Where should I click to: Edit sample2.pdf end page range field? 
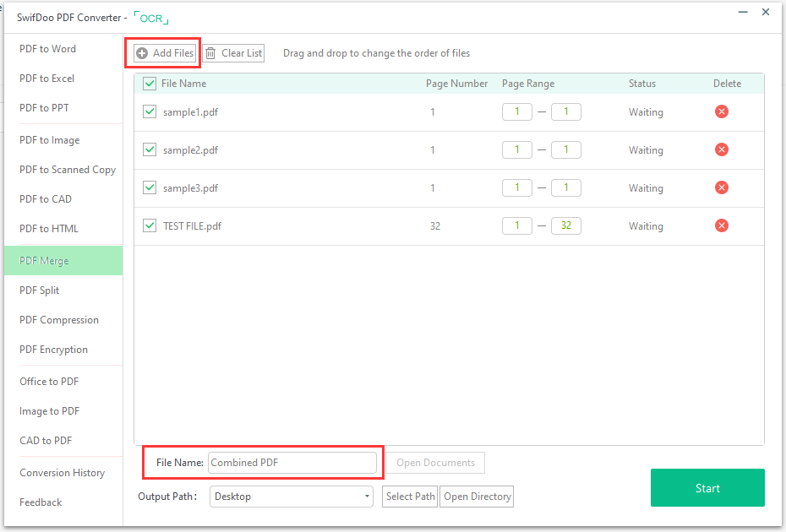(566, 149)
